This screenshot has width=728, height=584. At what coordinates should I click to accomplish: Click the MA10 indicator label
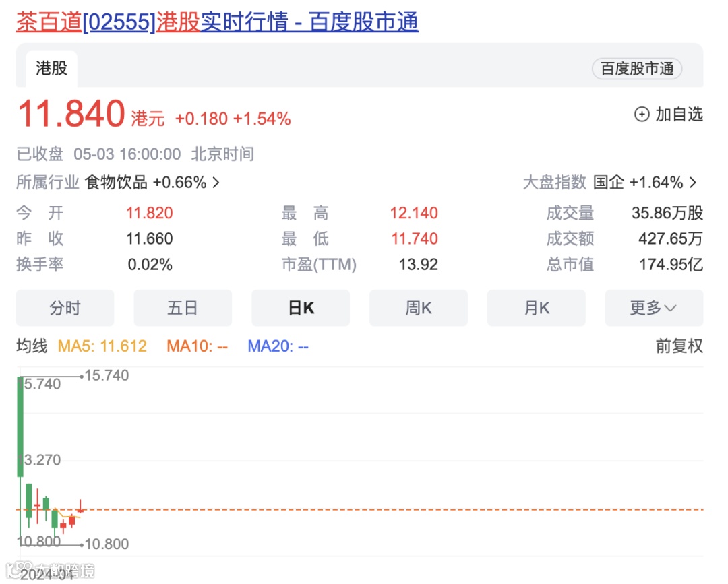click(x=197, y=346)
